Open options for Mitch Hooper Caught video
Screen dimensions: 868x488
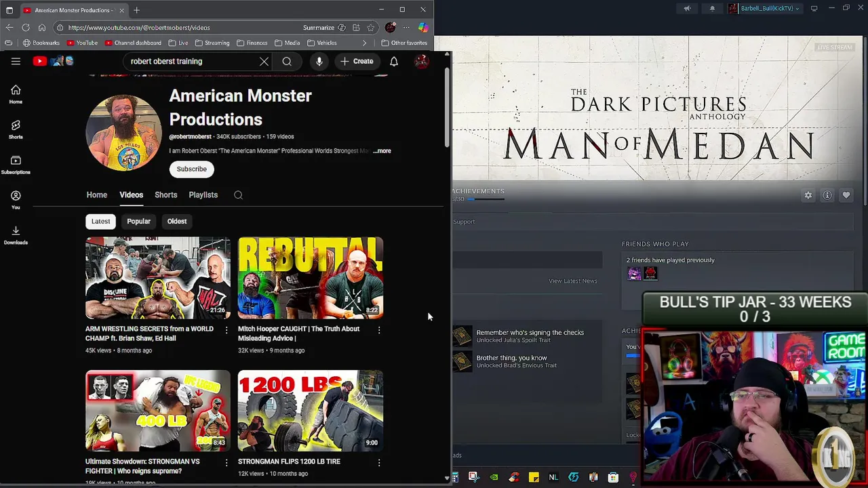tap(379, 330)
